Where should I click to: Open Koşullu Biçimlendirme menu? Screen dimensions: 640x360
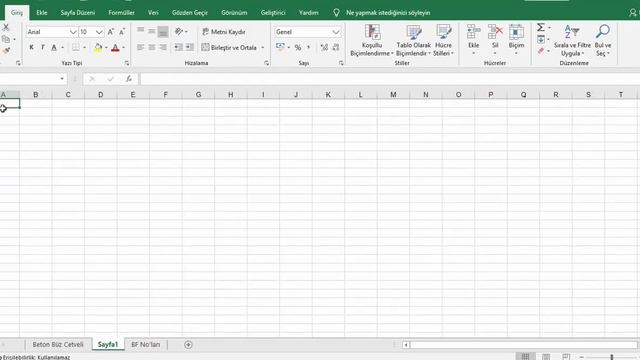pos(371,40)
